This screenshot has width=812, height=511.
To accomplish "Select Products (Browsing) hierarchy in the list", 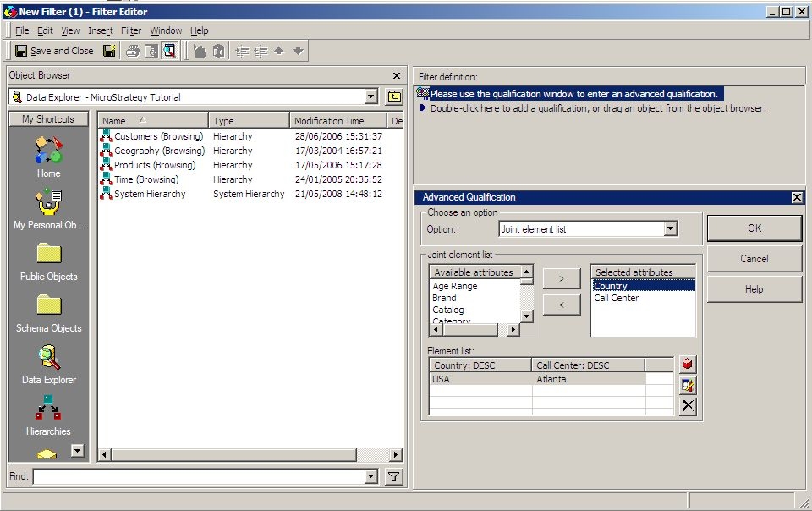I will click(x=154, y=165).
